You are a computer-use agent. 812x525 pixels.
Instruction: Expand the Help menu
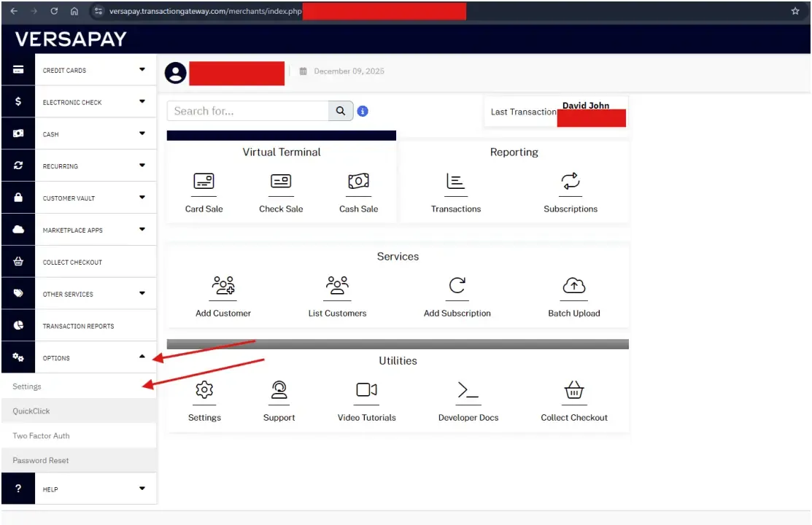pyautogui.click(x=95, y=489)
